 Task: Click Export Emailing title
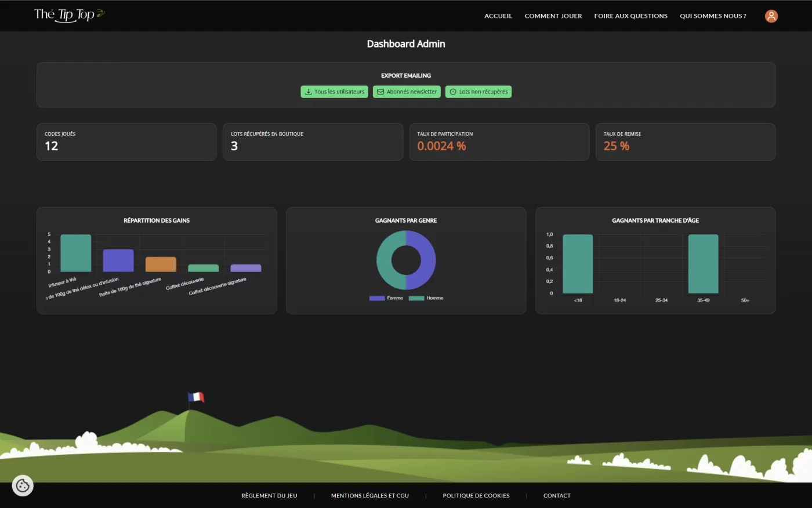[x=406, y=75]
